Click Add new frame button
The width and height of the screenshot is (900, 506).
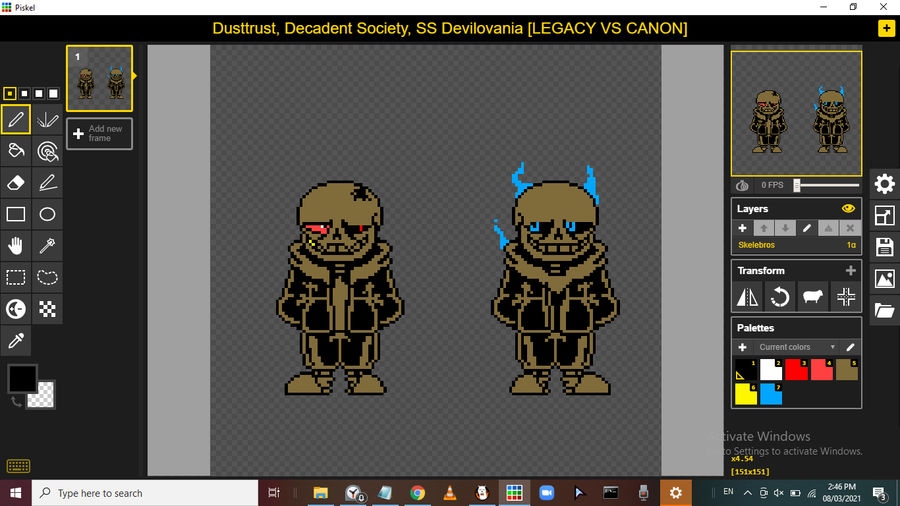point(99,134)
